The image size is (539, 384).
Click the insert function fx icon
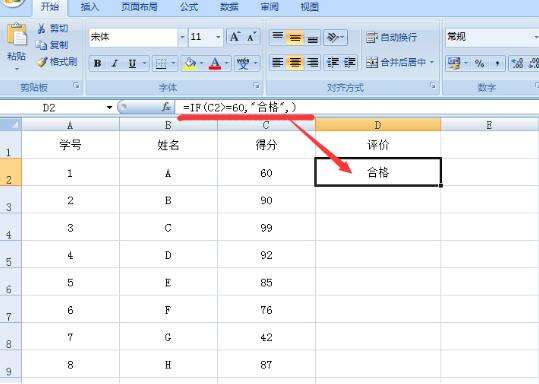click(166, 107)
